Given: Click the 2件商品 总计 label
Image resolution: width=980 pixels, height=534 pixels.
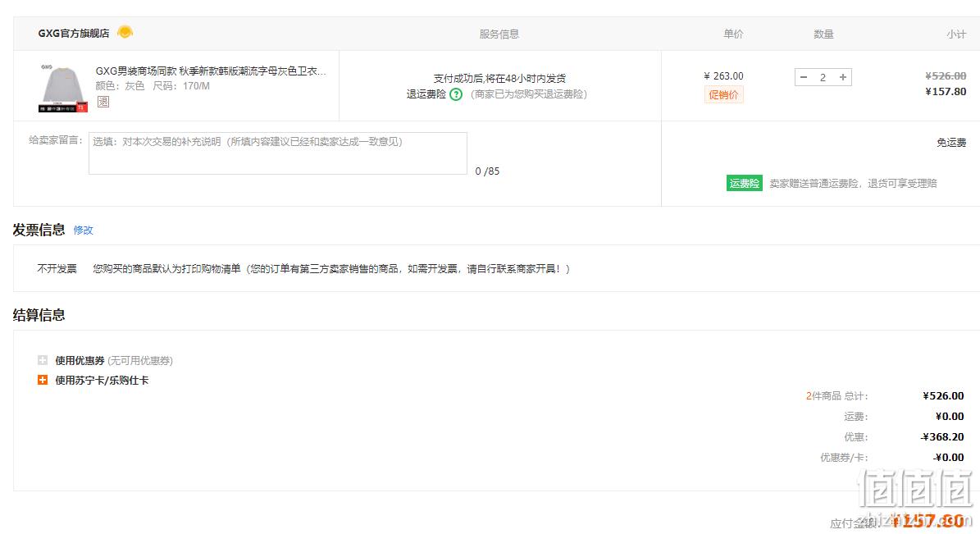Looking at the screenshot, I should pyautogui.click(x=836, y=396).
